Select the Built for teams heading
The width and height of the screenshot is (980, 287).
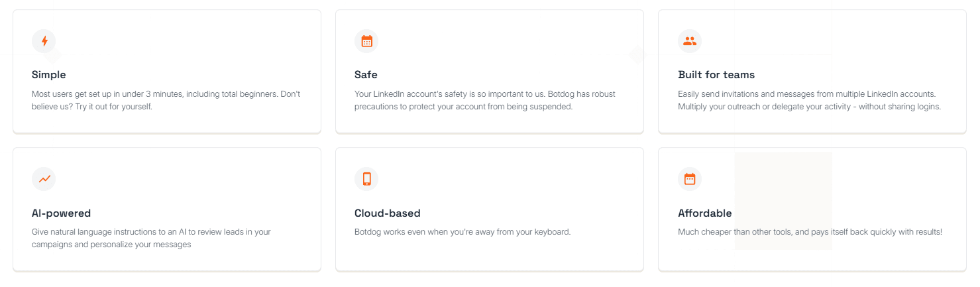(716, 75)
